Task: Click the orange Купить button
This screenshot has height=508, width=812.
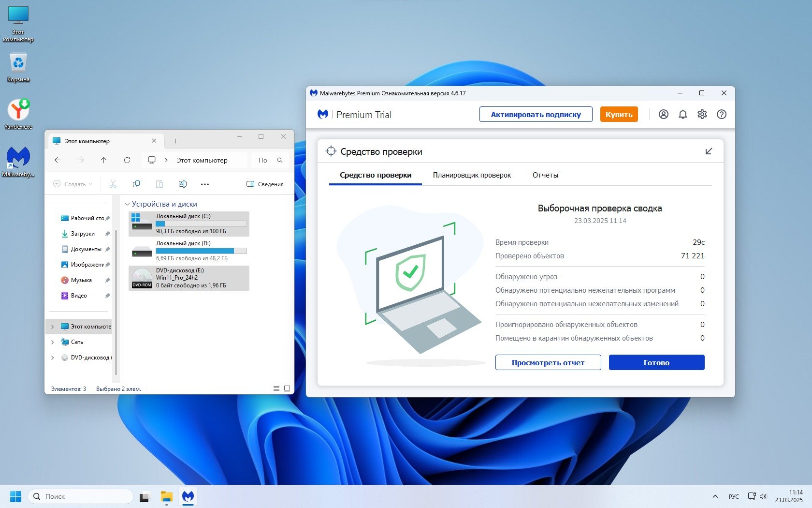Action: pos(619,114)
